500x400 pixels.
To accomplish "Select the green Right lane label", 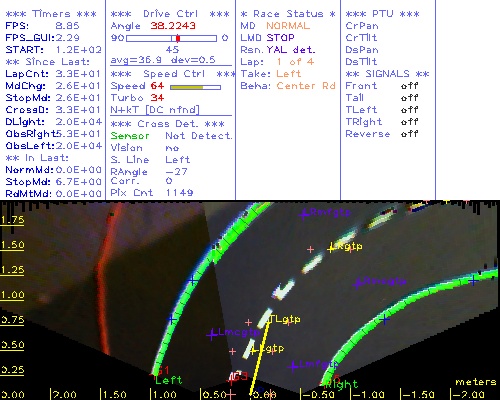I will (x=341, y=385).
